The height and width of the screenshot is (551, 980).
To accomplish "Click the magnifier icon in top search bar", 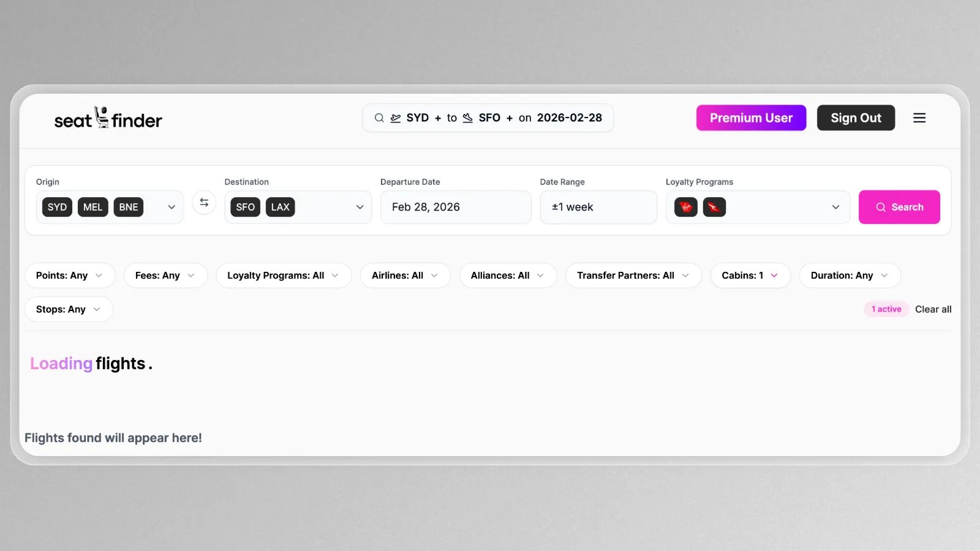I will (379, 118).
